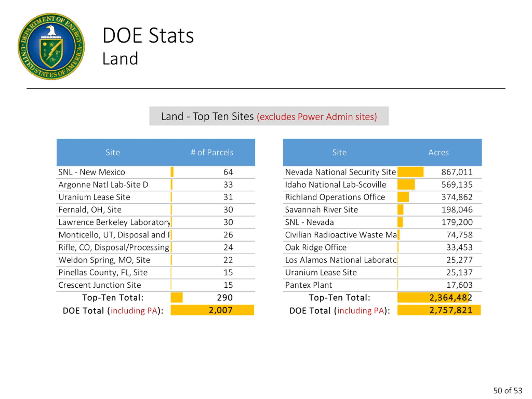Select the Top-Ten Total 290 value
Image resolution: width=532 pixels, height=399 pixels.
pos(224,298)
